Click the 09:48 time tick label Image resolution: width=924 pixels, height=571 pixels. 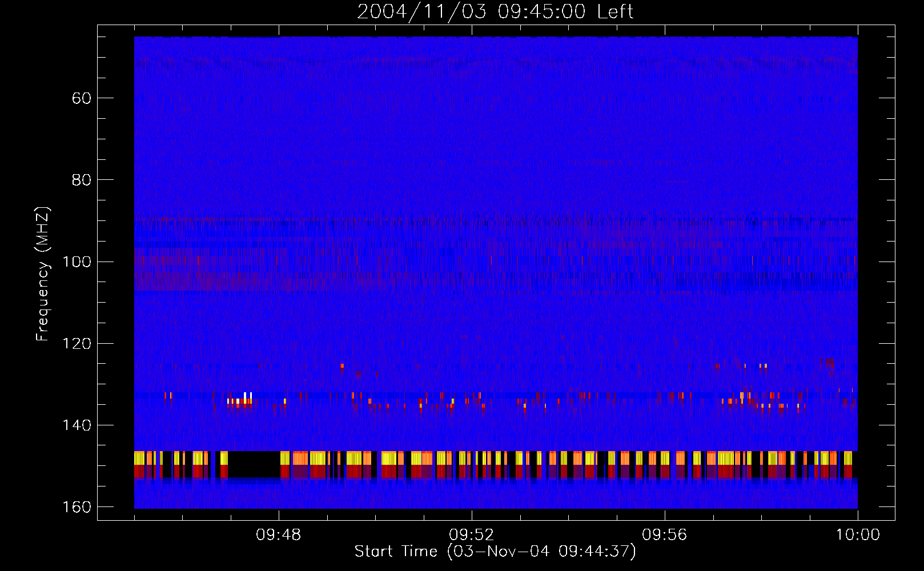click(x=279, y=535)
